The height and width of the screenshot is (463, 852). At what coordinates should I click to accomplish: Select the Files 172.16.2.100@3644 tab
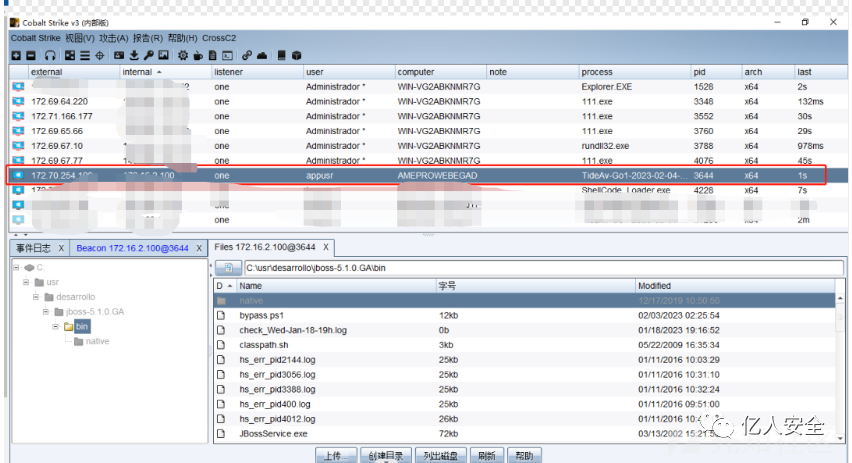[x=265, y=247]
